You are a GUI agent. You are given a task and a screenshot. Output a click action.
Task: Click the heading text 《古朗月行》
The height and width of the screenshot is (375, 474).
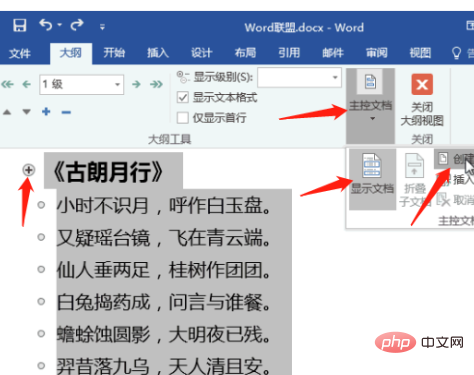(108, 172)
